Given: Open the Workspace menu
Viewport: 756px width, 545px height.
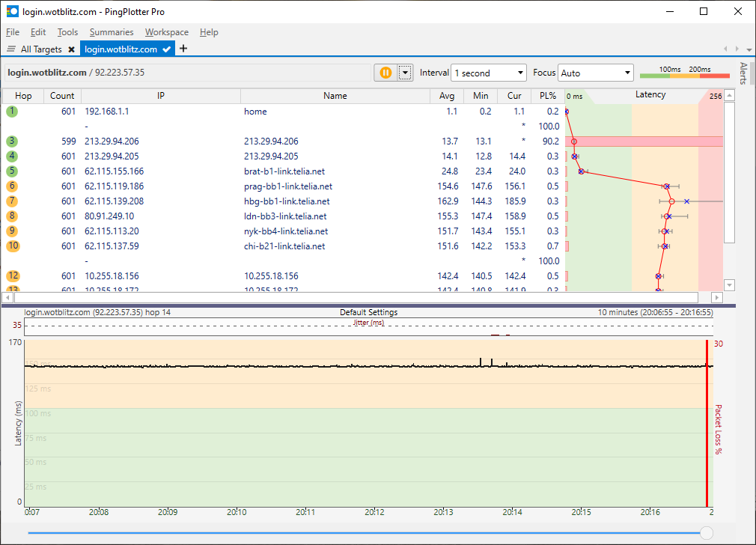Looking at the screenshot, I should 167,32.
